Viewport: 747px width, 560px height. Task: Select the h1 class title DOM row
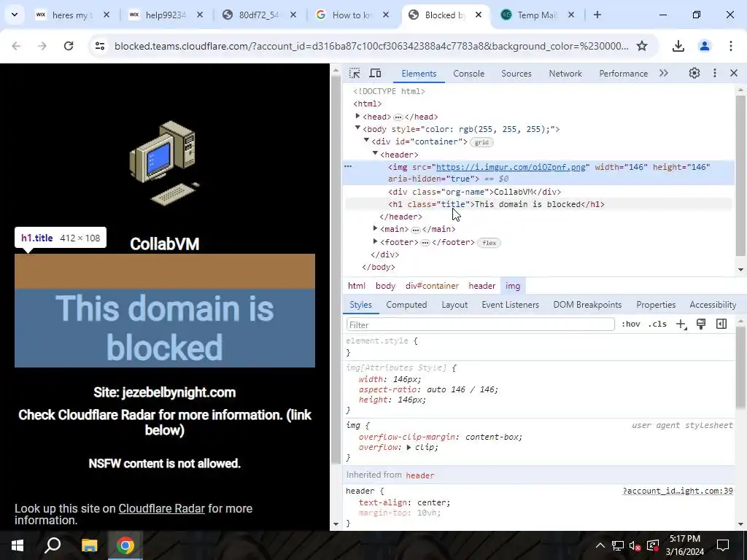(x=496, y=204)
